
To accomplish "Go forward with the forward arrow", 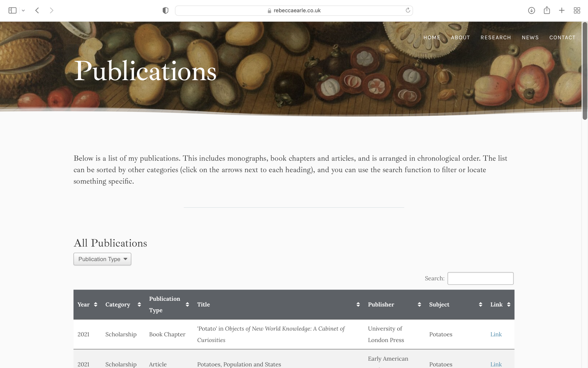I will coord(51,11).
